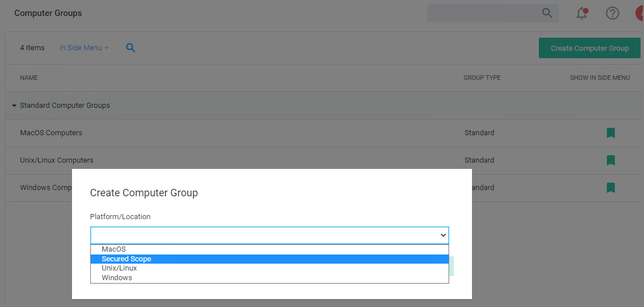Select the Windows platform option
This screenshot has height=307, width=644.
pos(117,278)
